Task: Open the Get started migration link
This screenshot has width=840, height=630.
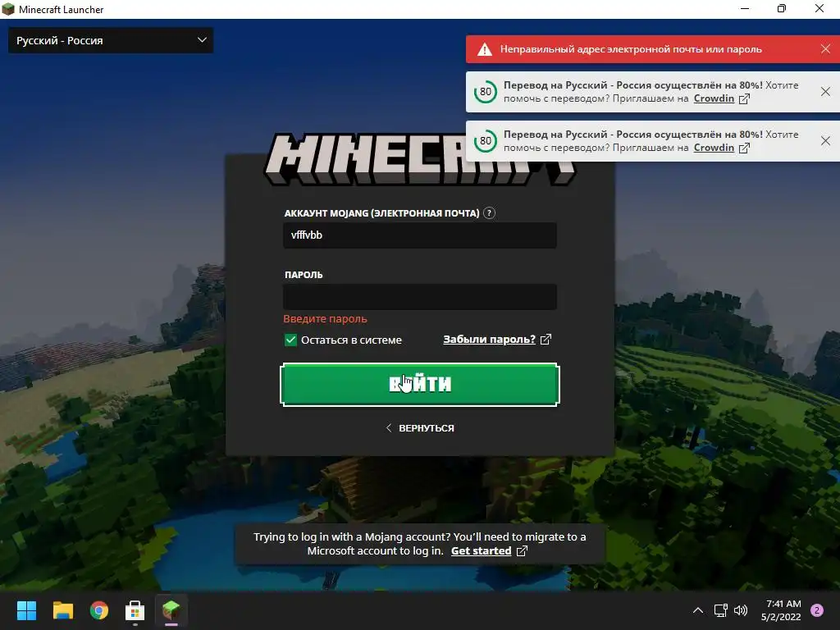Action: coord(481,550)
